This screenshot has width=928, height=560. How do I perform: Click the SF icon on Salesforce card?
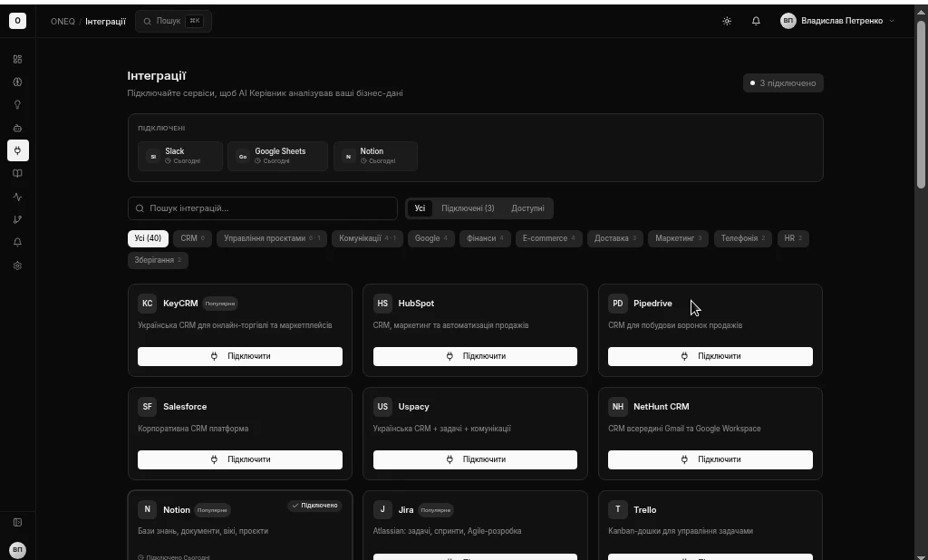pos(148,407)
